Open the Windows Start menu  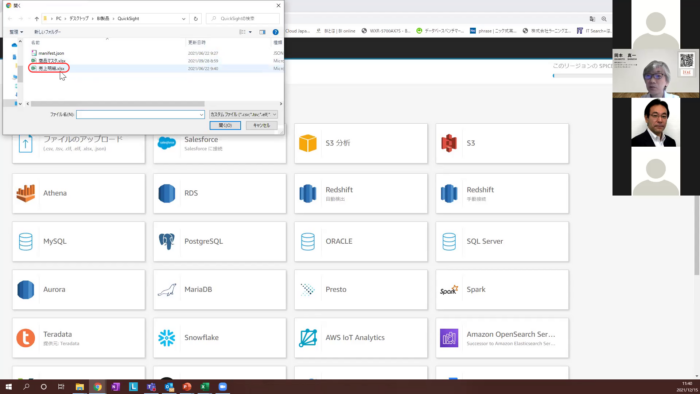tap(8, 387)
